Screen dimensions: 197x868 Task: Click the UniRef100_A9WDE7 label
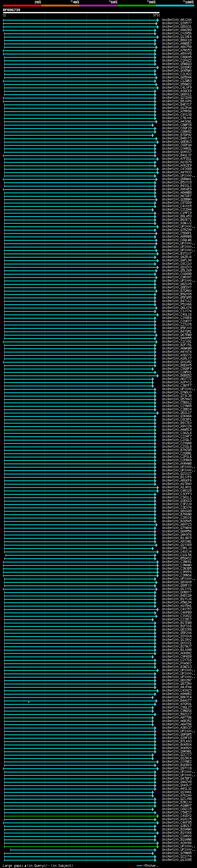[177, 43]
